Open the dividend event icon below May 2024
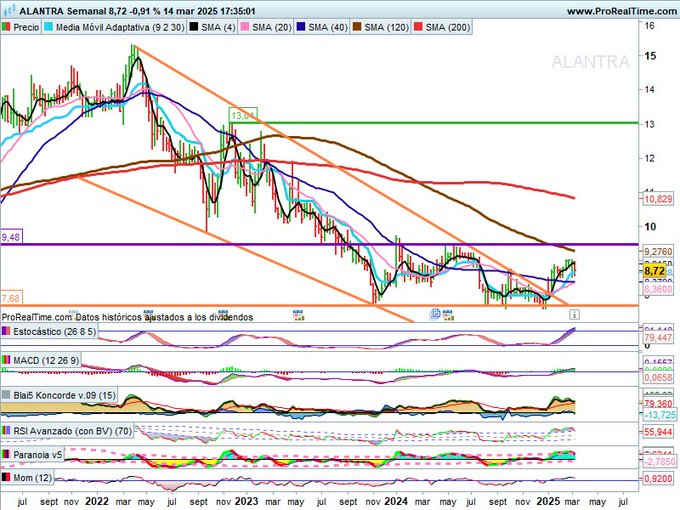This screenshot has width=680, height=510. [x=448, y=314]
